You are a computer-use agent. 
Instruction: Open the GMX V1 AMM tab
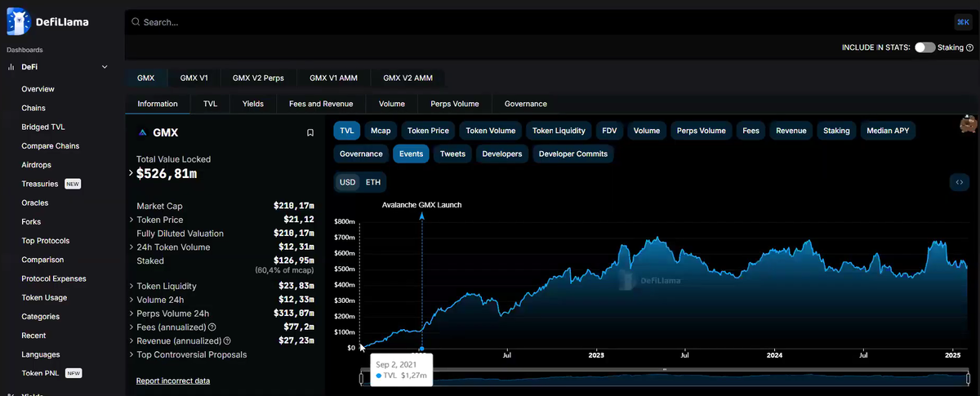(334, 78)
